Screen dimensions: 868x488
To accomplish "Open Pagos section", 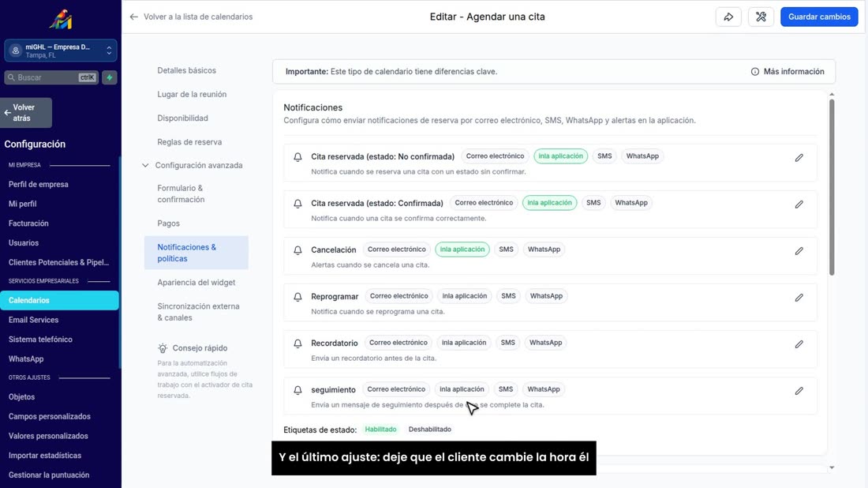I will [168, 223].
